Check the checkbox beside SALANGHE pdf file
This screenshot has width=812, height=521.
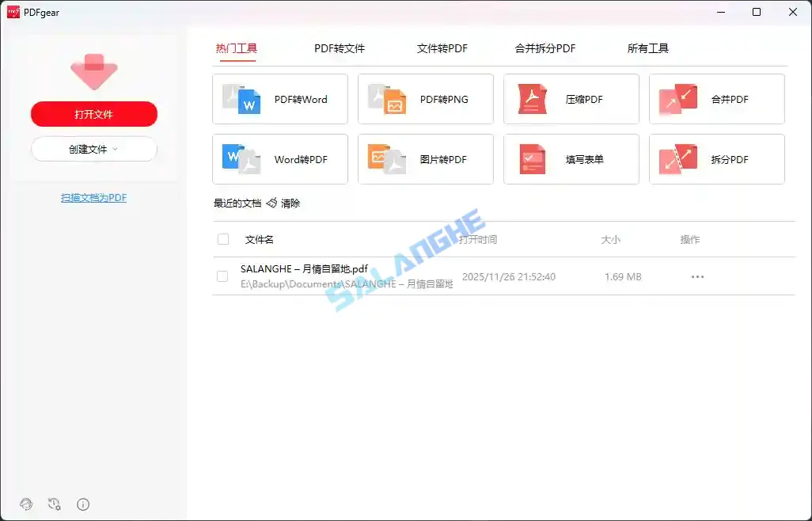tap(222, 276)
